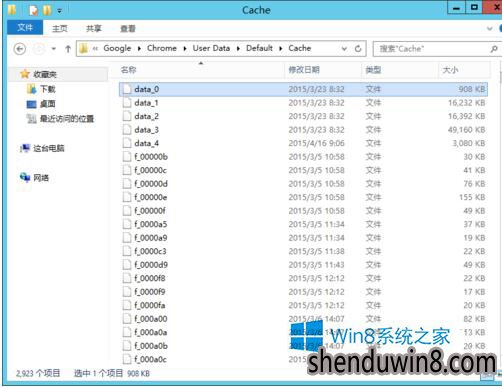Screen dimensions: 502x388
Task: Open recent locations dropdown arrow beside navigation
Action: [x=54, y=49]
